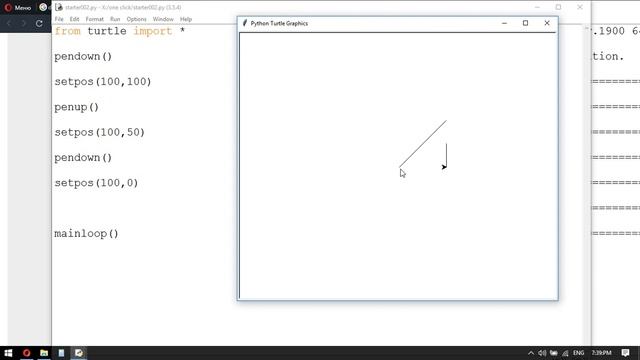Click the Python Turtle Graphics feather icon
The width and height of the screenshot is (640, 360).
pyautogui.click(x=244, y=23)
